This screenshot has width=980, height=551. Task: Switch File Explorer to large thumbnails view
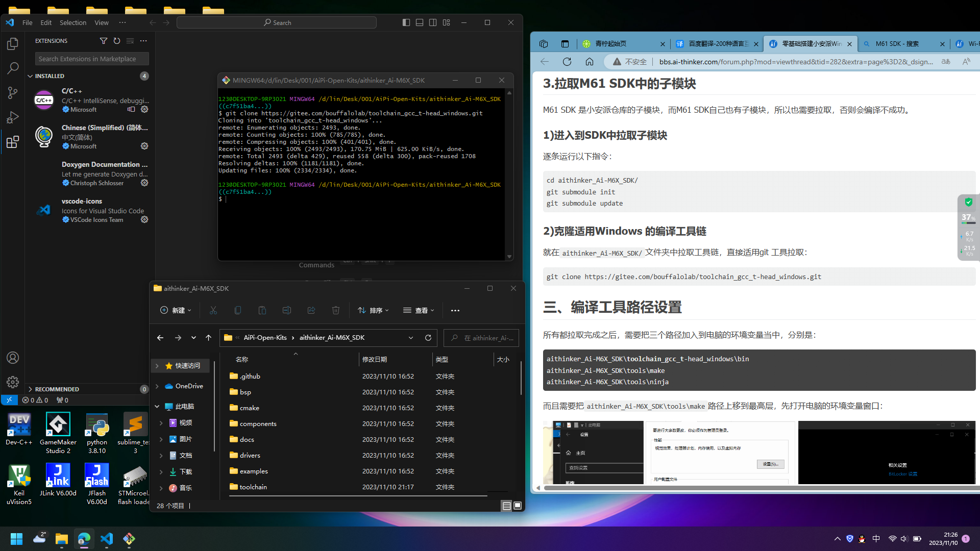tap(518, 506)
